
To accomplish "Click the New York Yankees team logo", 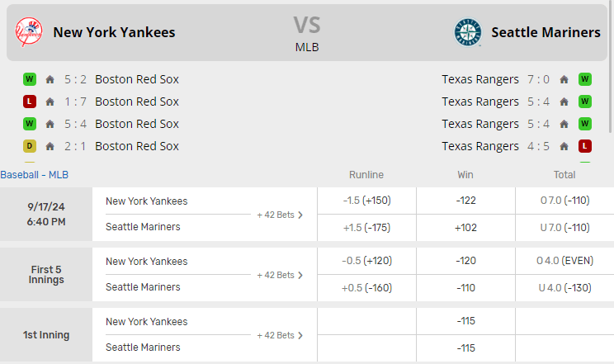I will (x=28, y=32).
